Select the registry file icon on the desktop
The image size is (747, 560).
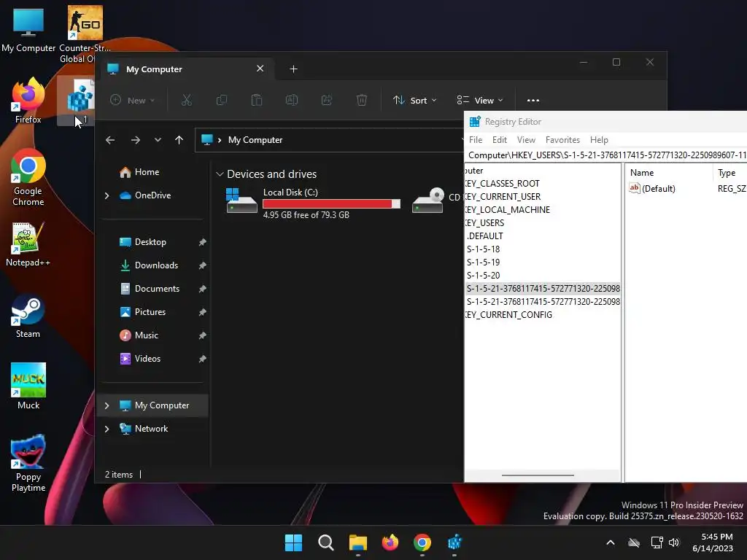(77, 101)
